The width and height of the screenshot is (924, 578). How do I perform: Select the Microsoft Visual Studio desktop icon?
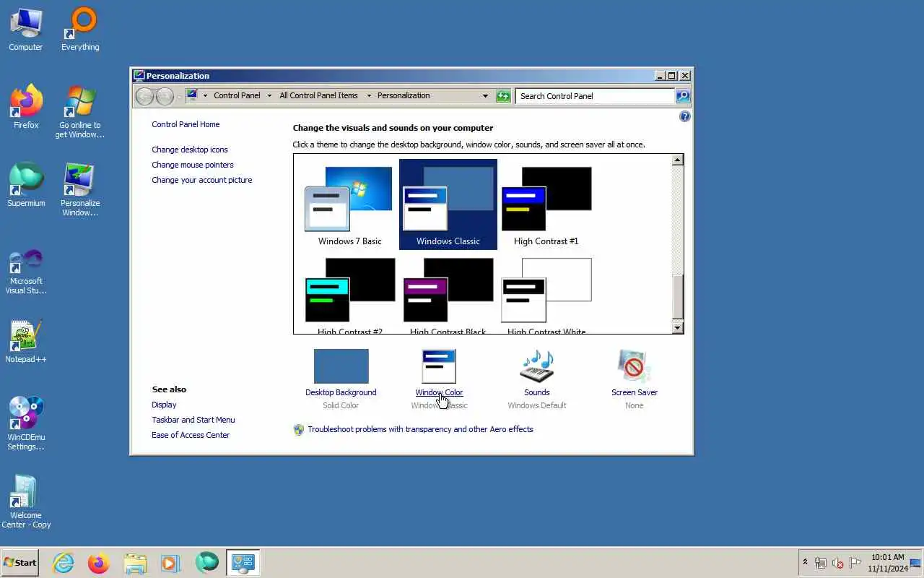click(26, 272)
